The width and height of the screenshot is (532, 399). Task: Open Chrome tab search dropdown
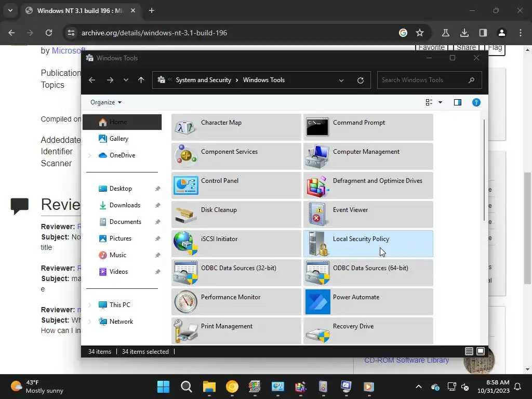pyautogui.click(x=10, y=10)
